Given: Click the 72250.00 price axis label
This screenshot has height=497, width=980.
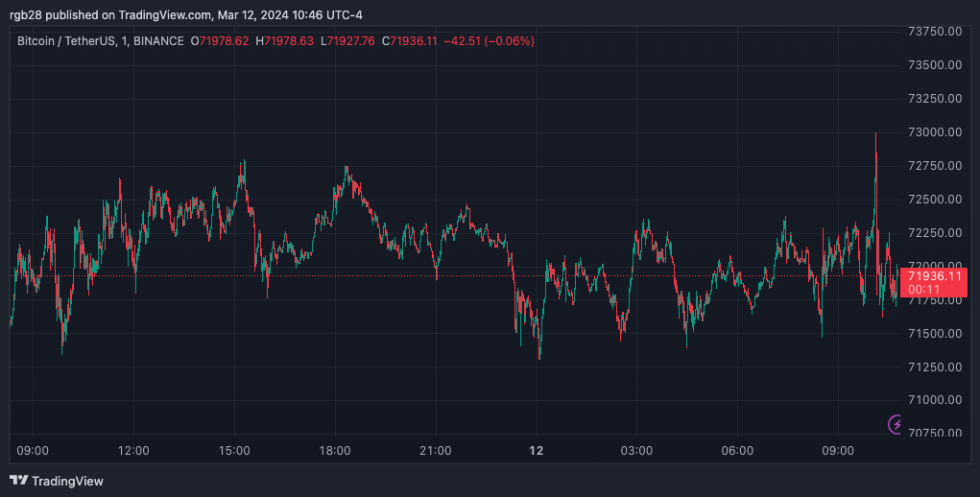Looking at the screenshot, I should 935,233.
